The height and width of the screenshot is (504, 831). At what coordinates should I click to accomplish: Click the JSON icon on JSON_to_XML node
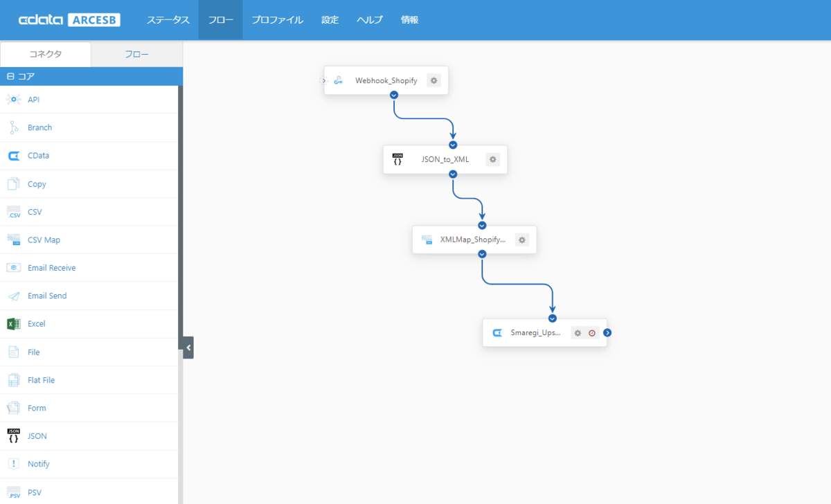click(397, 159)
